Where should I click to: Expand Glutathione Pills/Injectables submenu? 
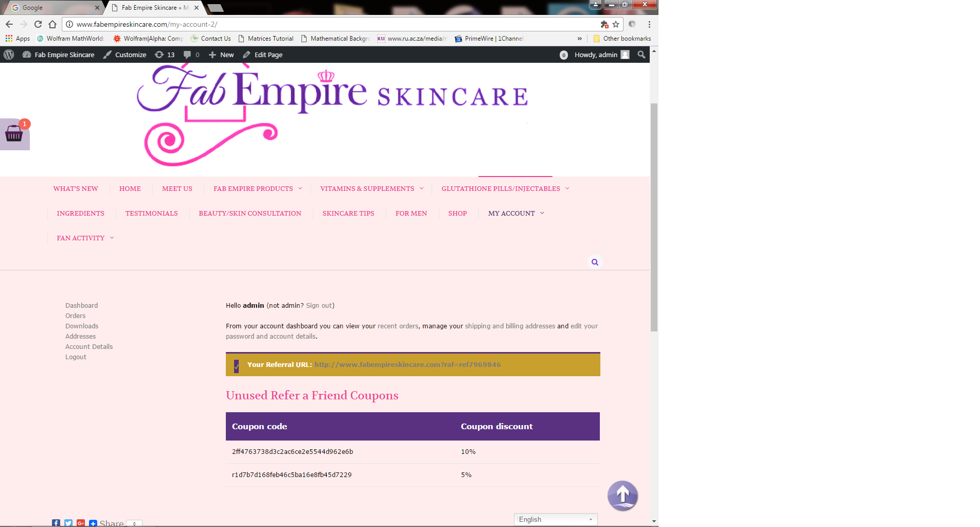[x=567, y=188]
